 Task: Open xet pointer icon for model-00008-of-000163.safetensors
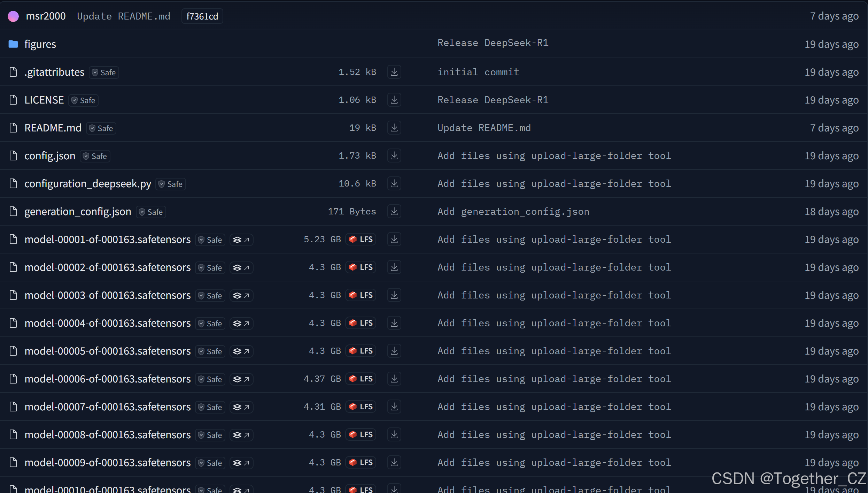[241, 435]
